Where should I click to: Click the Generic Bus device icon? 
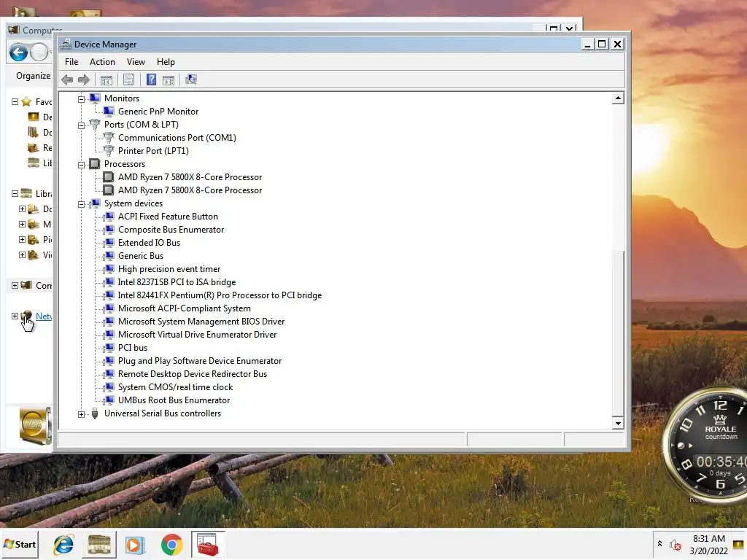pos(109,256)
